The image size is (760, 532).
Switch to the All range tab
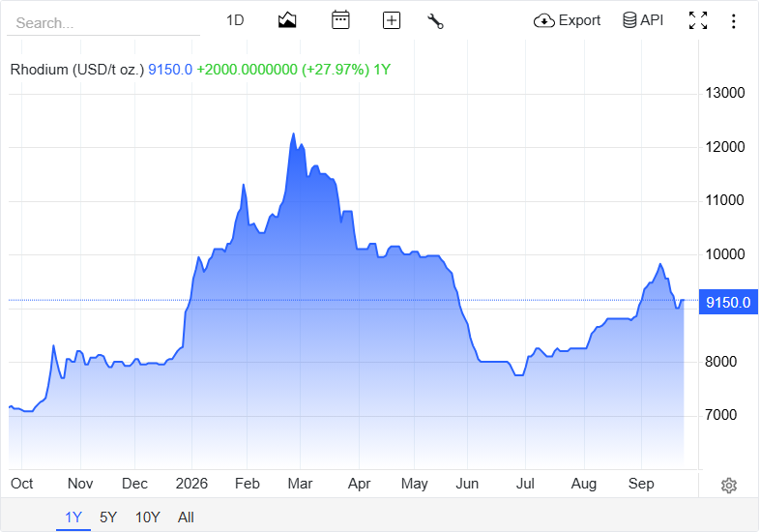186,517
